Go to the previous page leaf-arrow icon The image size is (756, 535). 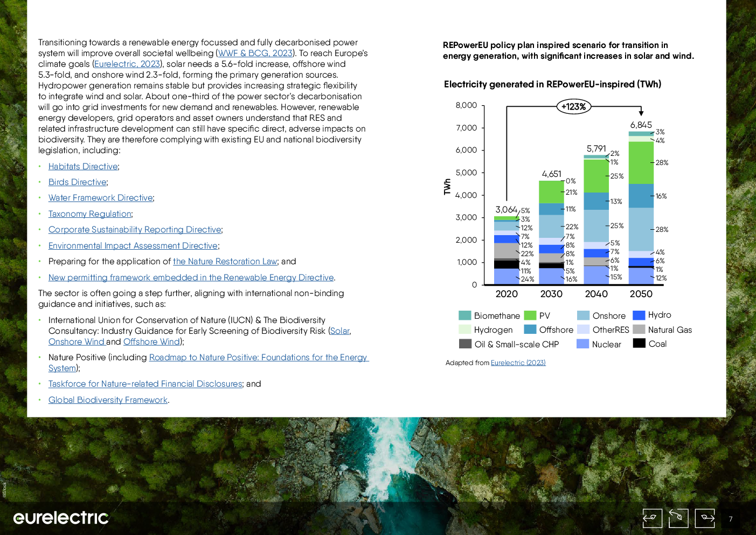pyautogui.click(x=653, y=518)
